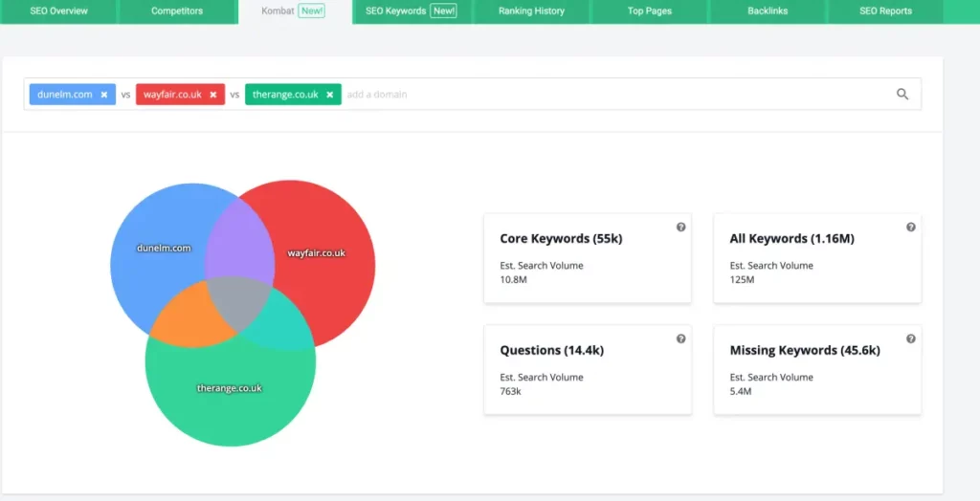Open the Competitors tab
The image size is (980, 501).
177,11
